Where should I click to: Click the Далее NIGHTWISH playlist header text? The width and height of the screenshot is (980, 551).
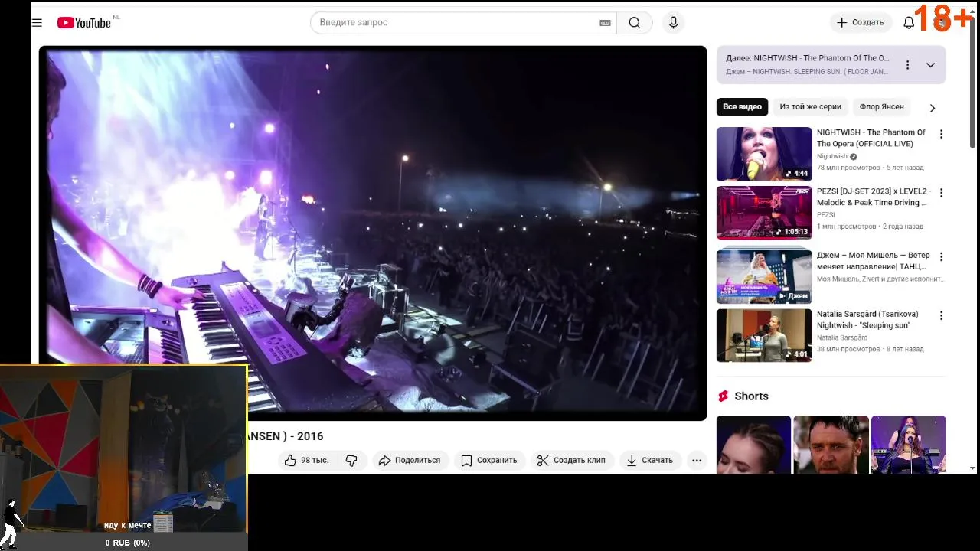click(808, 58)
